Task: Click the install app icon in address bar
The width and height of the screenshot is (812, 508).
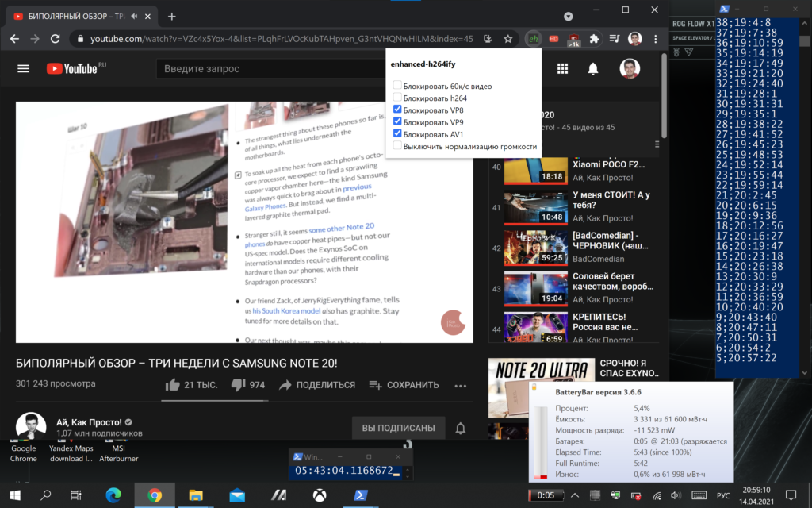Action: click(488, 39)
